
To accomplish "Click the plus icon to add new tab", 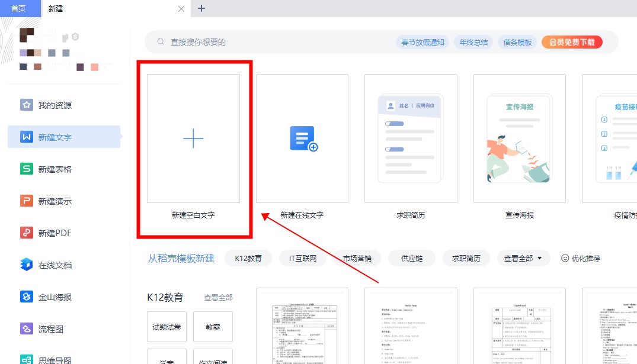I will (x=201, y=8).
